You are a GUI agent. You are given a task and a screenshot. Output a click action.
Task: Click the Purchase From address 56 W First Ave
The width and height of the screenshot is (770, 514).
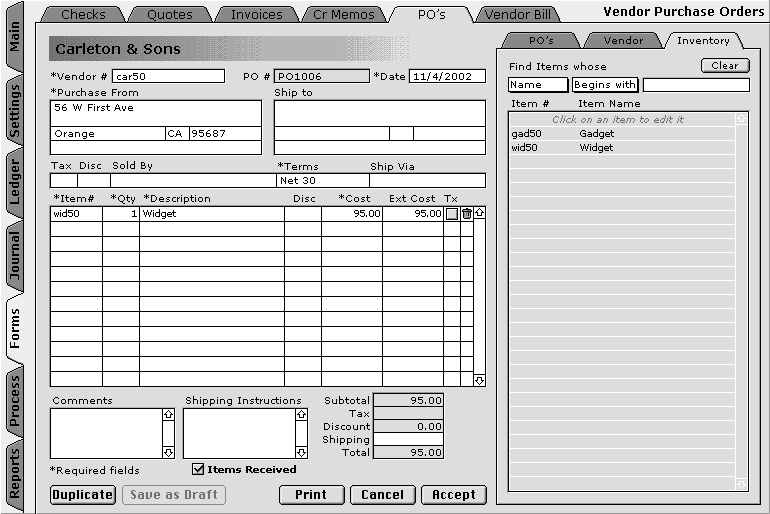[156, 113]
